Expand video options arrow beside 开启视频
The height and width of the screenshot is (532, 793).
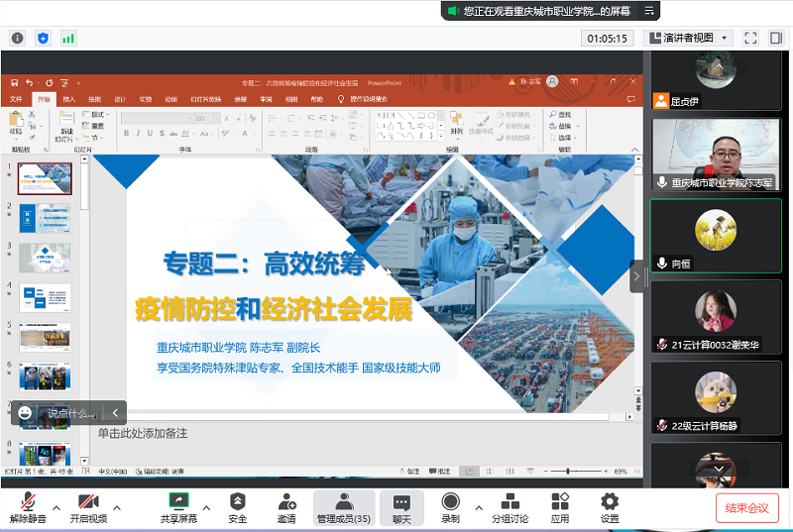pos(117,507)
